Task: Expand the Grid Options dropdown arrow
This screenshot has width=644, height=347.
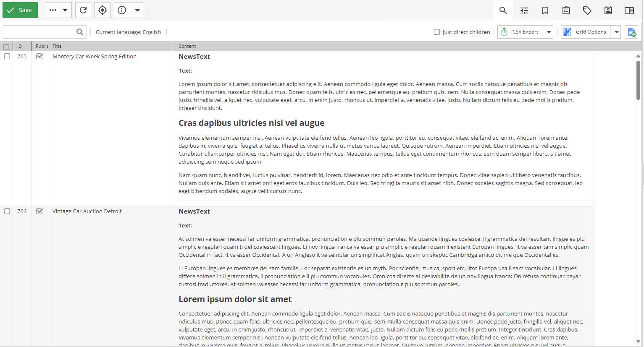Action: click(x=616, y=31)
